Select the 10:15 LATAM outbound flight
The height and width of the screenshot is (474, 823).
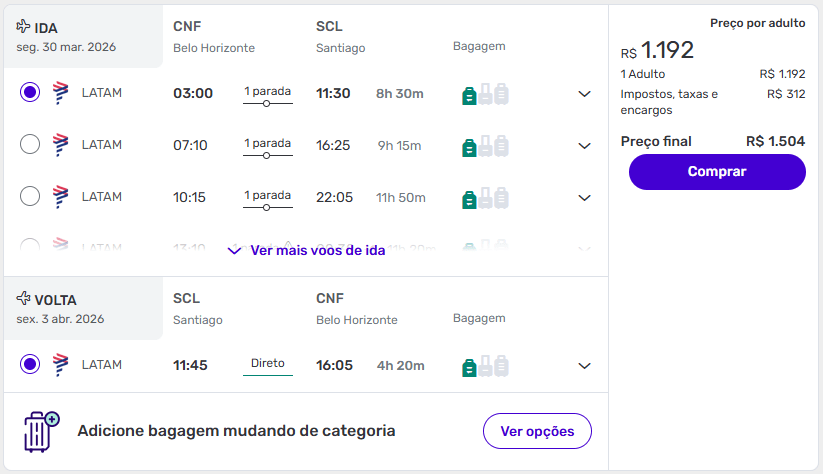tap(30, 197)
